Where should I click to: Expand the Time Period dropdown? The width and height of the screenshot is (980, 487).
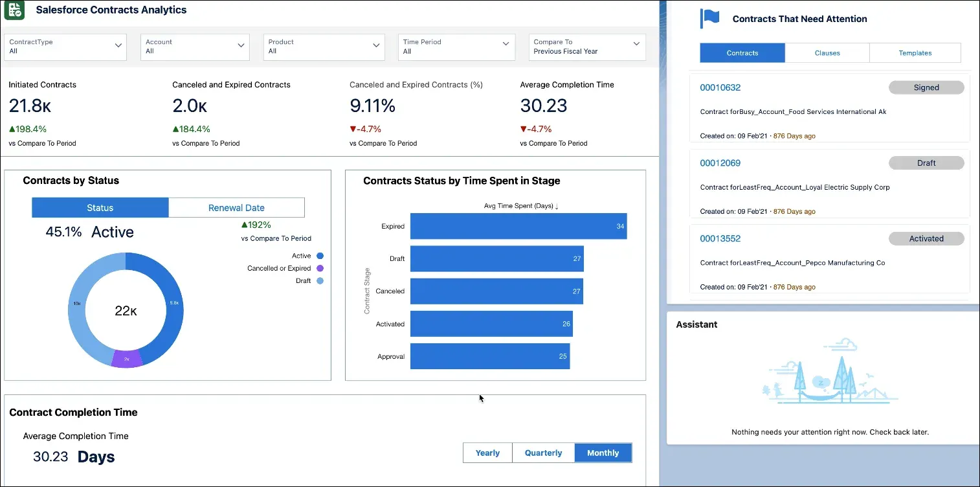click(506, 47)
